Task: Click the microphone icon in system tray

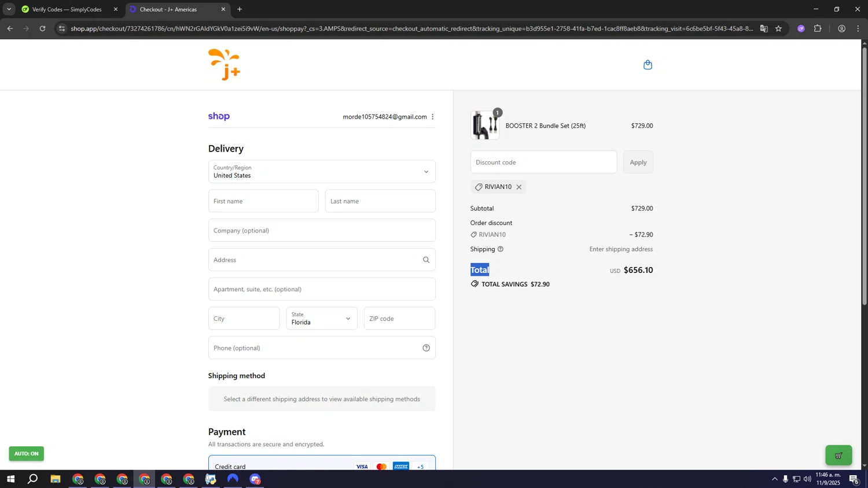Action: pyautogui.click(x=785, y=479)
